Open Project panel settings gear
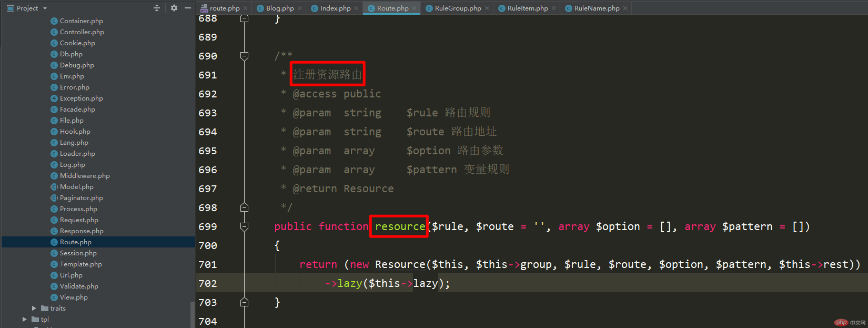Viewport: 868px width, 328px height. (174, 8)
